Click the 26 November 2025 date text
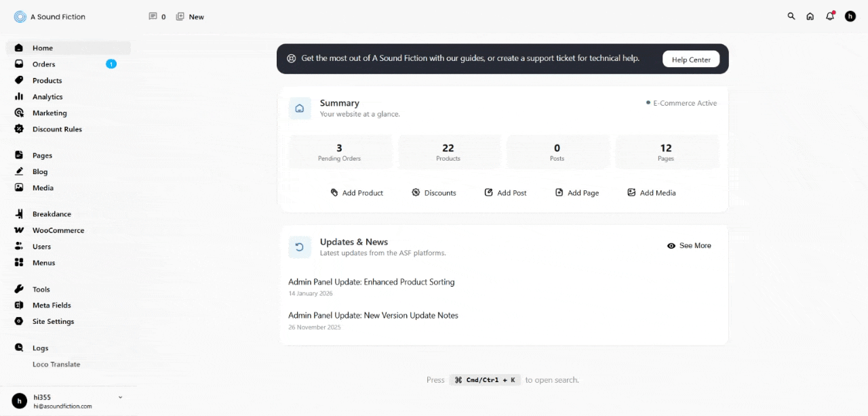The height and width of the screenshot is (416, 868). point(315,327)
